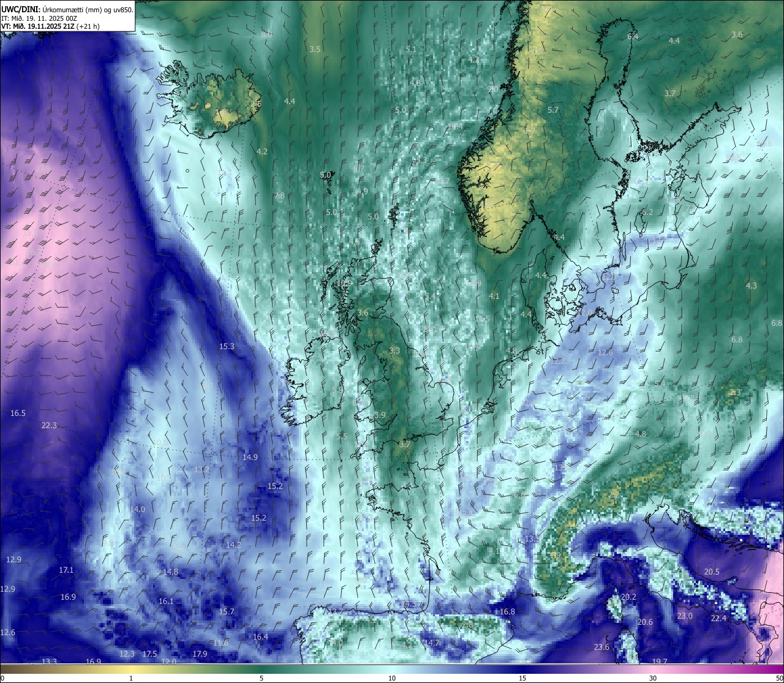Screen dimensions: 784x683
Task: Click the colour scale label 5
Action: [x=262, y=678]
